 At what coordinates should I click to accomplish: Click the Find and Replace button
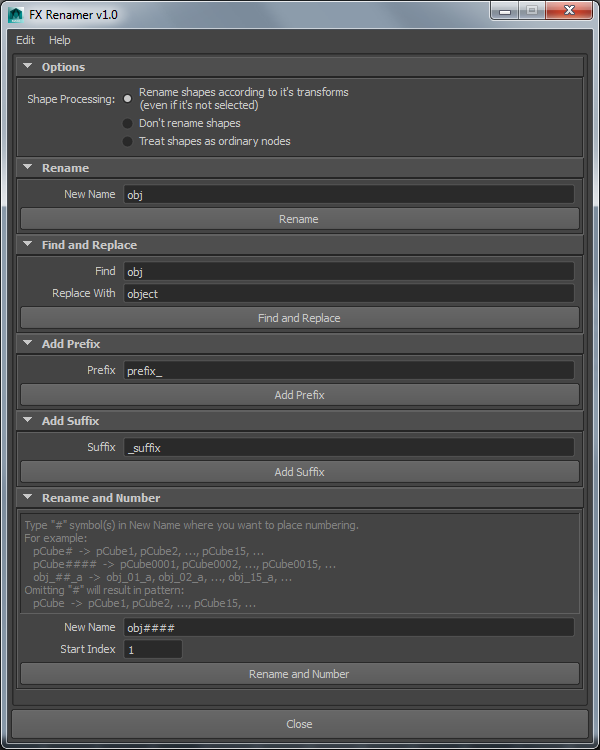(299, 318)
